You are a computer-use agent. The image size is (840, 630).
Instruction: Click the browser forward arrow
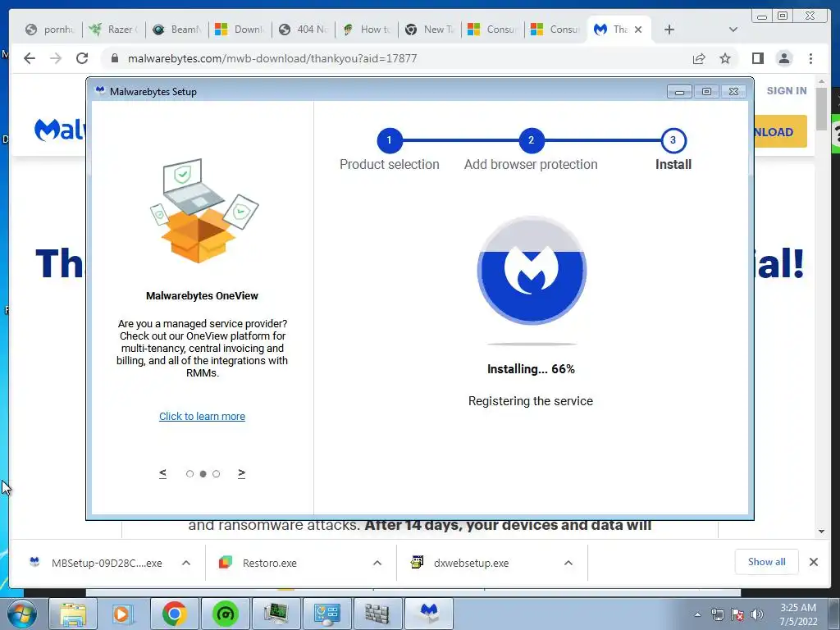[56, 58]
